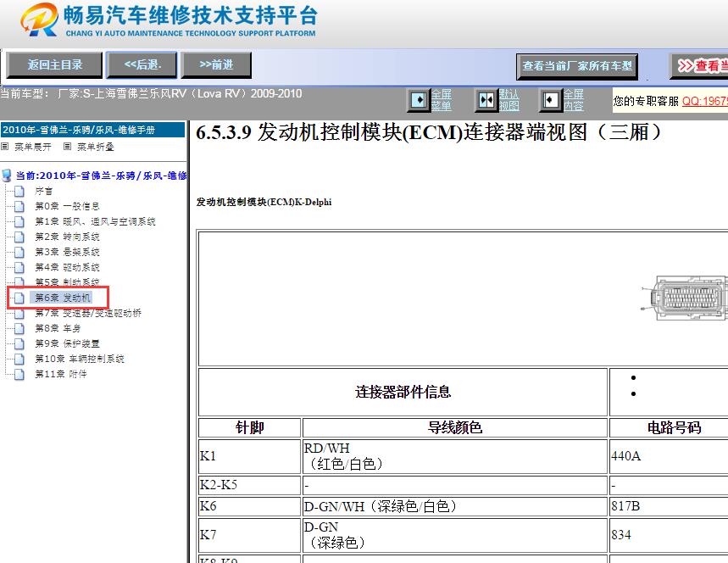Click circuit number 817B

coord(625,506)
